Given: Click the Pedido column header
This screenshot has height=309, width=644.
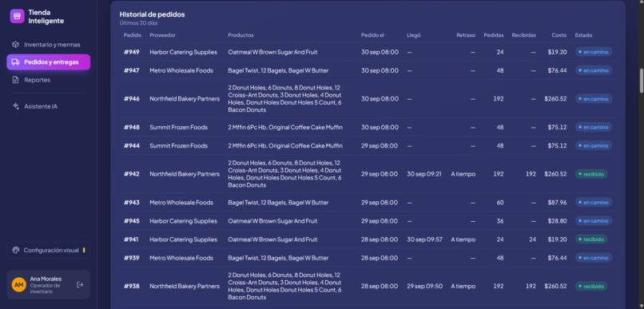Looking at the screenshot, I should pyautogui.click(x=133, y=35).
